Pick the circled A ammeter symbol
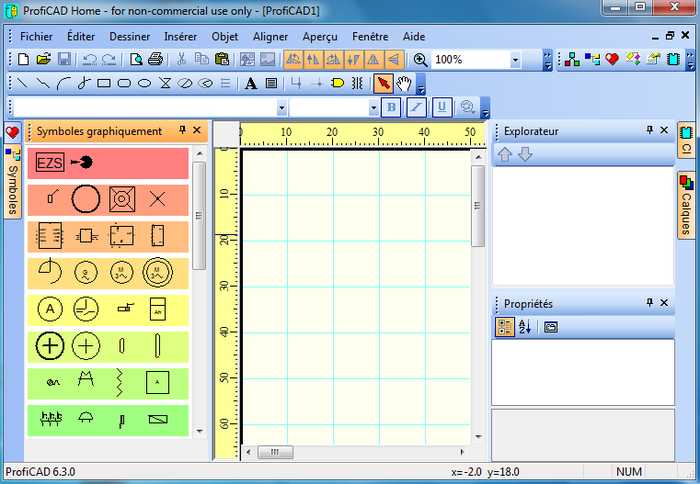Image resolution: width=700 pixels, height=484 pixels. [50, 309]
